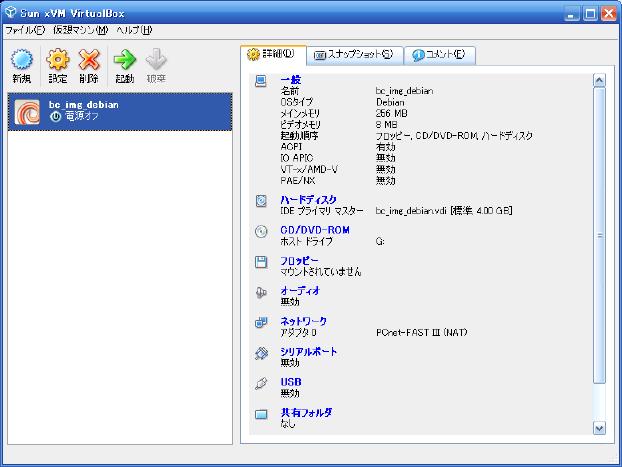Click the 起動順序 boot order label
The image size is (622, 467).
(x=299, y=136)
